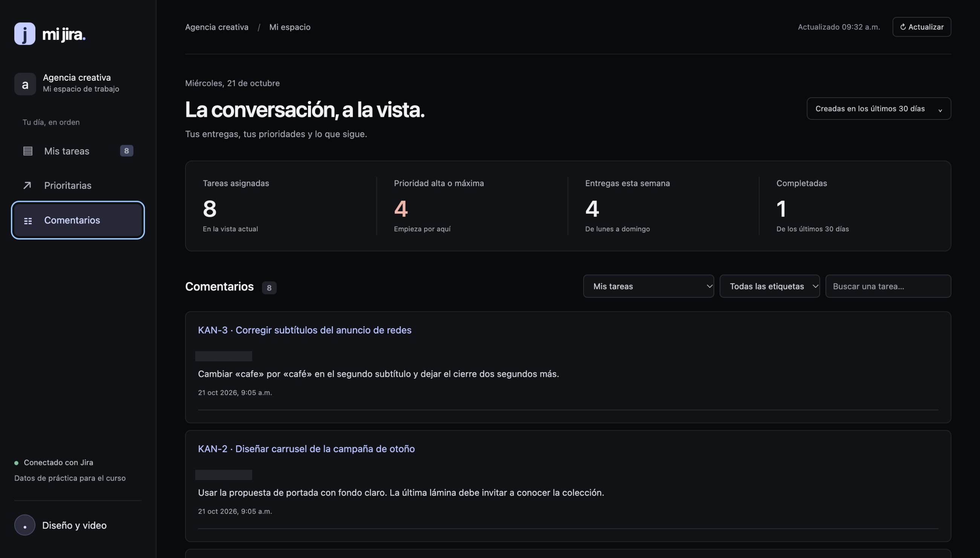
Task: Click the Completadas value 1
Action: (781, 208)
